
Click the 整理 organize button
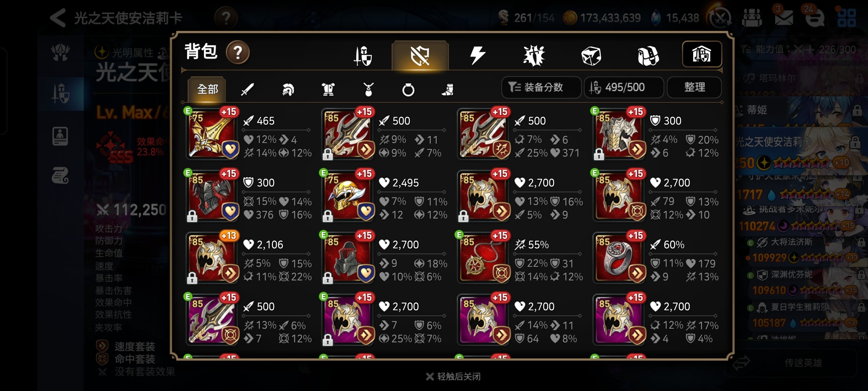pos(694,87)
